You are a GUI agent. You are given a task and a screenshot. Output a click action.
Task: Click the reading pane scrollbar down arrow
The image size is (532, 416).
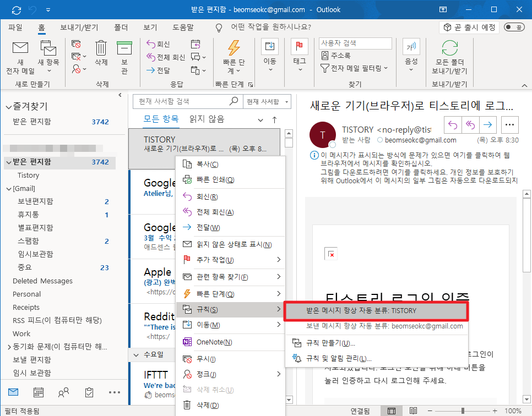point(526,399)
